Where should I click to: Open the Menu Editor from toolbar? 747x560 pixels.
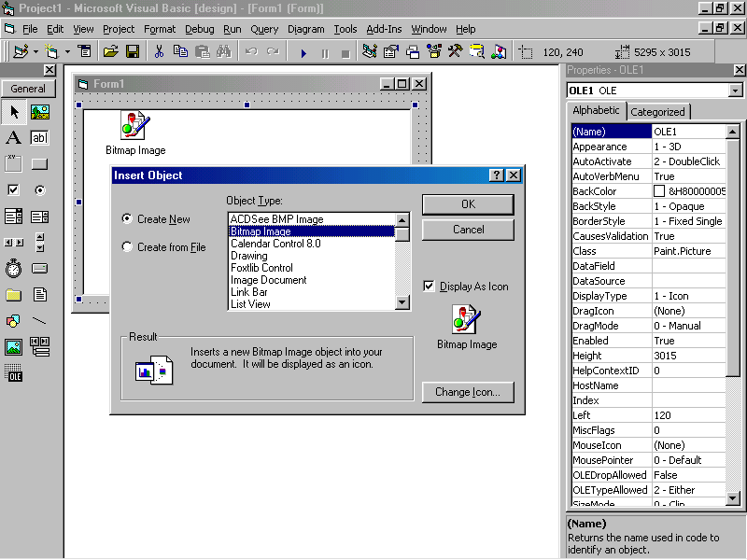pos(85,51)
